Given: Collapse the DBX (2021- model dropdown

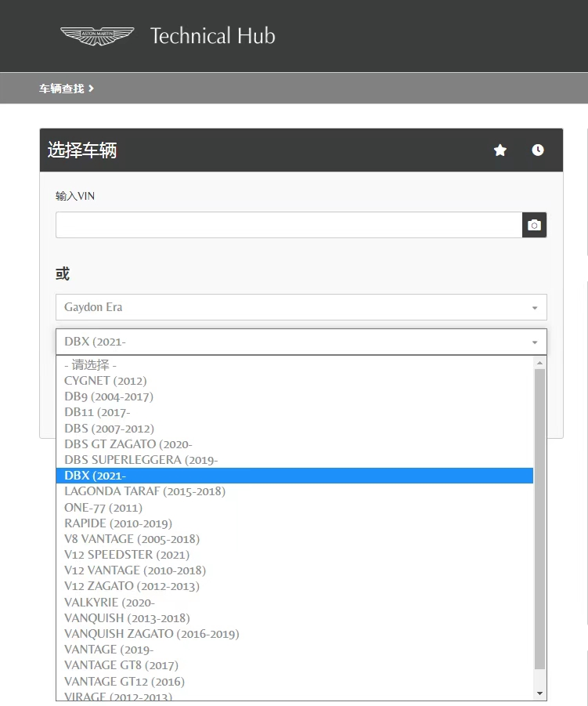Looking at the screenshot, I should [301, 342].
